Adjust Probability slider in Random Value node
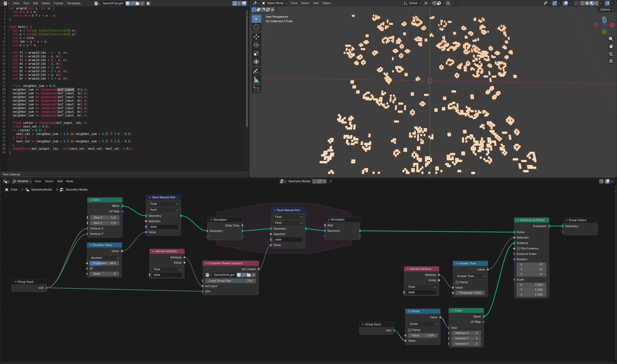Screen dimensions: 617x364 (x=104, y=263)
